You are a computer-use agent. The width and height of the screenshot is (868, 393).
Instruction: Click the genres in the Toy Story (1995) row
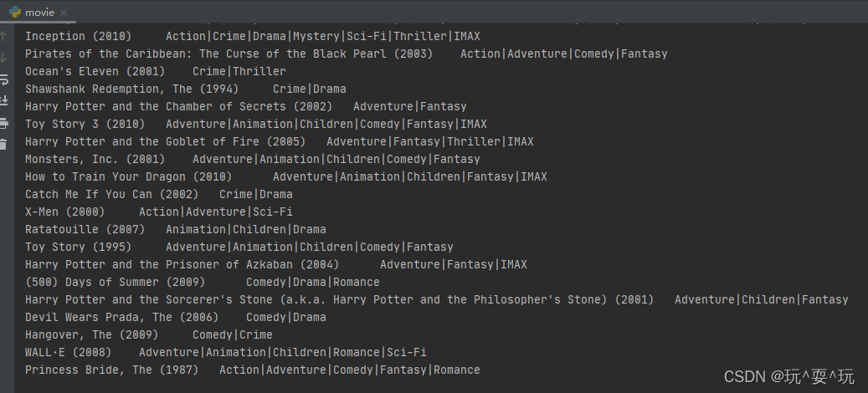tap(310, 248)
